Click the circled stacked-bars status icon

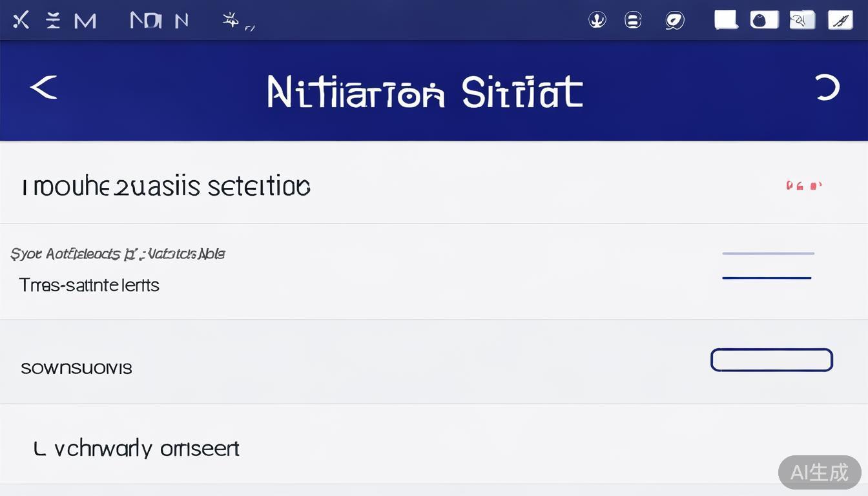(633, 20)
